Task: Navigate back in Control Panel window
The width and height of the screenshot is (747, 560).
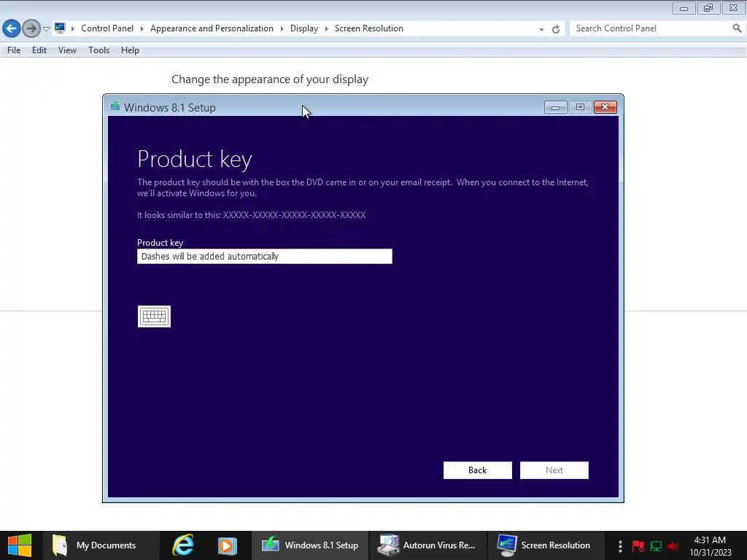Action: click(12, 28)
